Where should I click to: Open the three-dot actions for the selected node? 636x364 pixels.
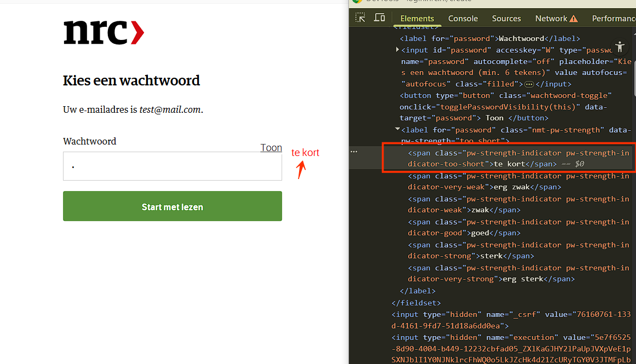(354, 152)
